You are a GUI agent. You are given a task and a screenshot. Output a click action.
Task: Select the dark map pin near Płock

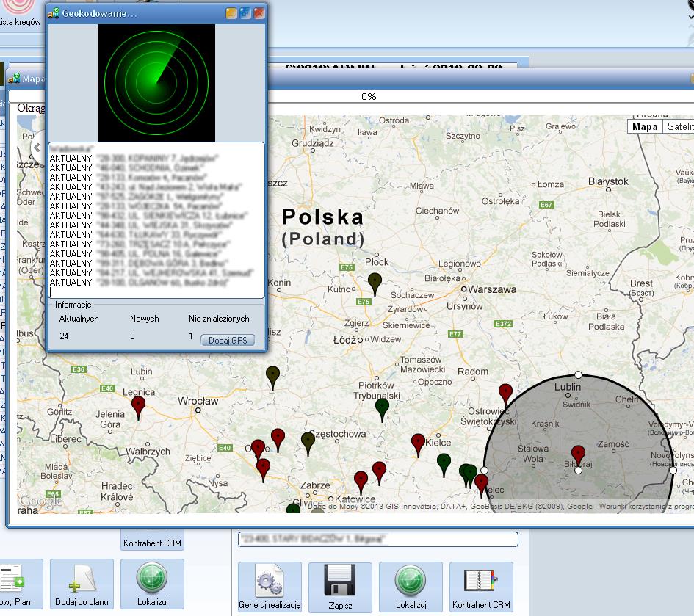[375, 285]
